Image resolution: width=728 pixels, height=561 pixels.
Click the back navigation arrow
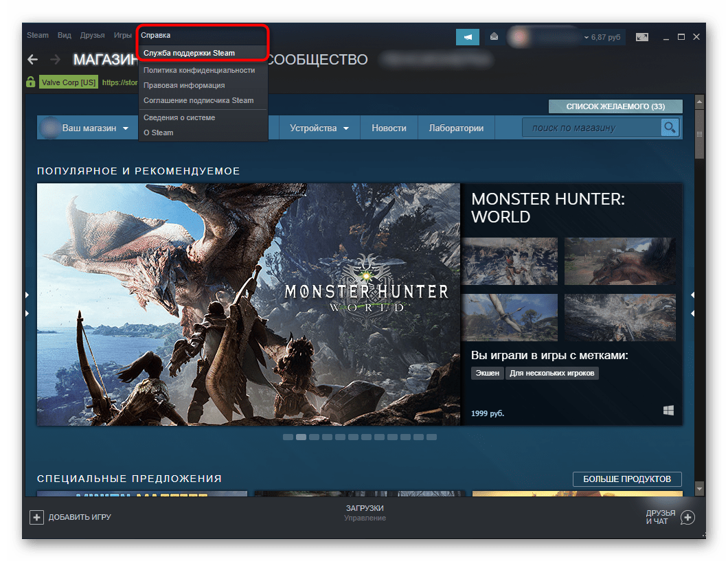click(x=32, y=60)
